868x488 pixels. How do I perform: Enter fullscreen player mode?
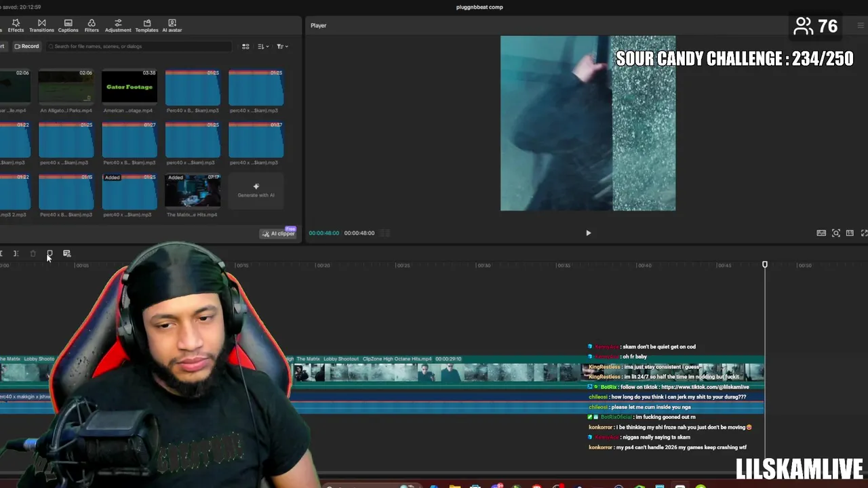(x=864, y=233)
